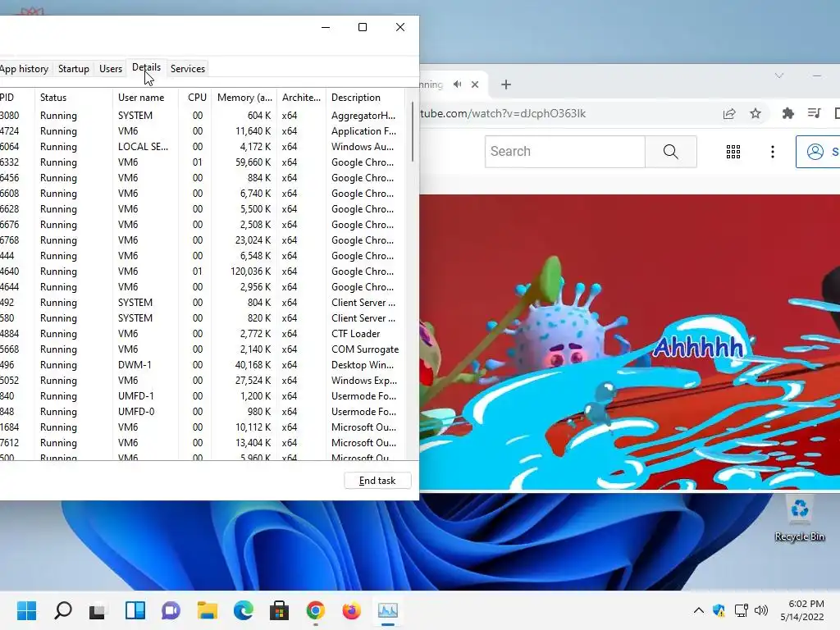Sort by User name column header

(x=145, y=98)
